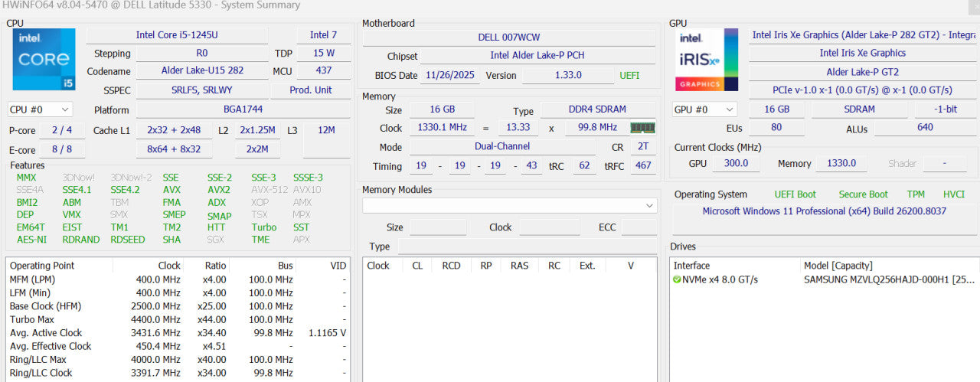This screenshot has width=980, height=382.
Task: Click the empty module Type field
Action: coord(527,247)
